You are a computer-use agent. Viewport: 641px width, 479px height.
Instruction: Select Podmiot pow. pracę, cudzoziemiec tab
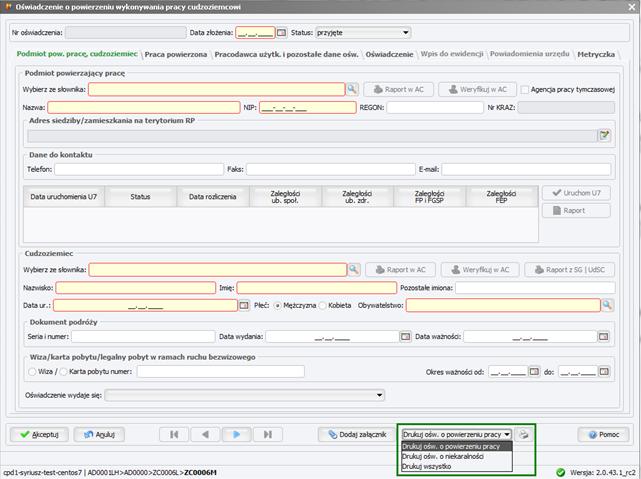(x=77, y=54)
